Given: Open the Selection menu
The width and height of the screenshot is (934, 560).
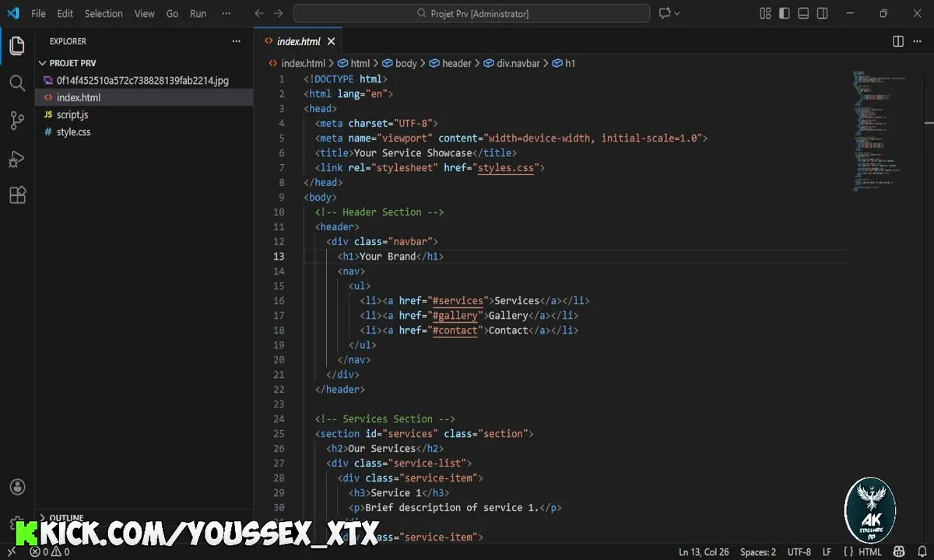Looking at the screenshot, I should 104,13.
